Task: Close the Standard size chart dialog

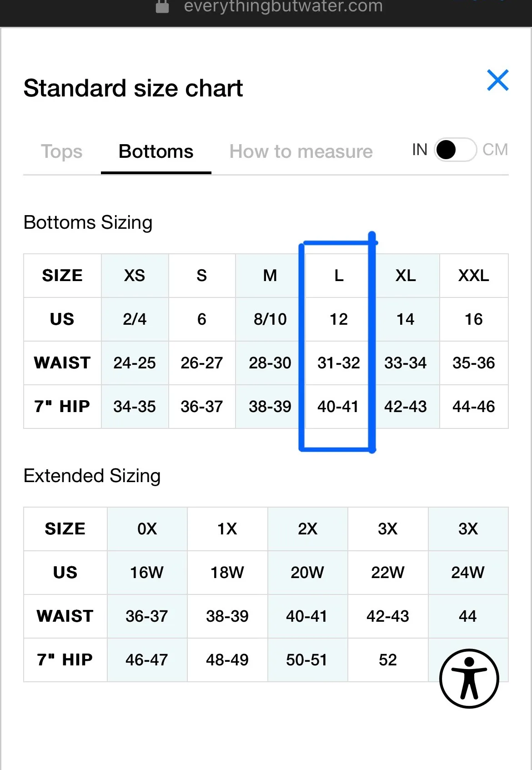Action: click(497, 81)
